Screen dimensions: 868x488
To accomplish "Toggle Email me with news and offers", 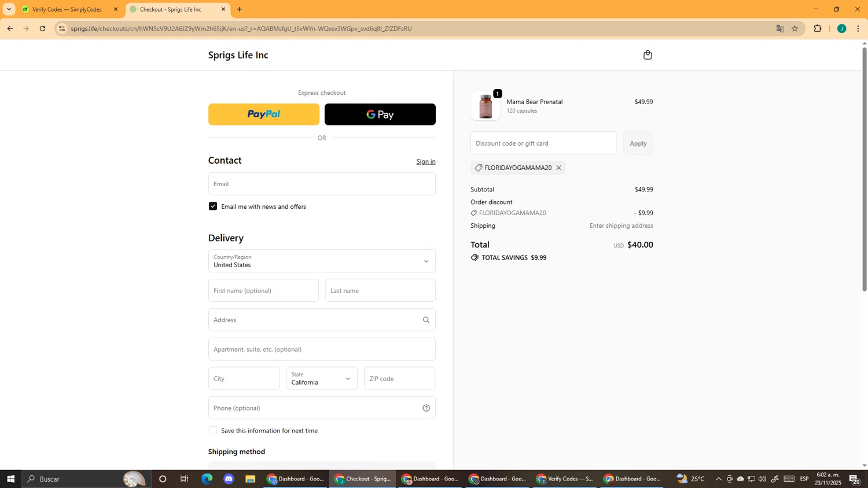I will pyautogui.click(x=213, y=206).
